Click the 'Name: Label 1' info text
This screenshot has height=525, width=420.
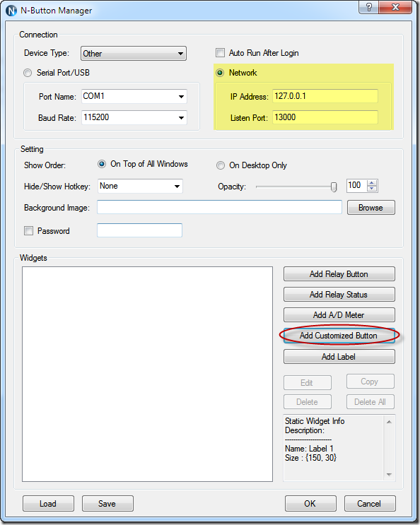tap(309, 449)
